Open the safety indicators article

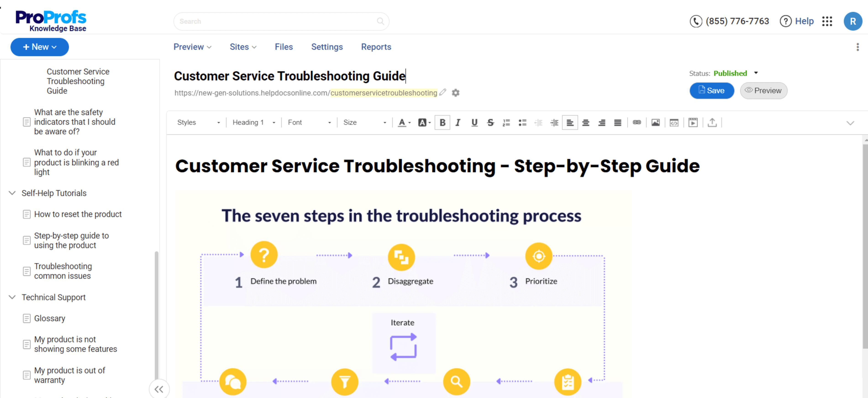74,122
